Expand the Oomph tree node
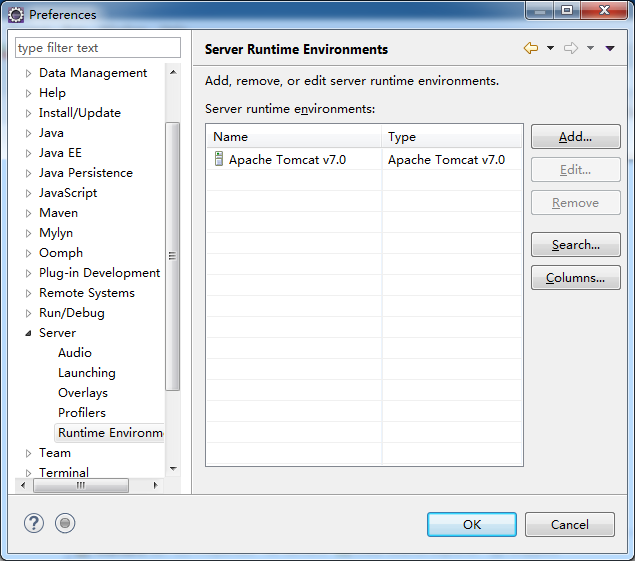The width and height of the screenshot is (635, 561). (x=28, y=253)
